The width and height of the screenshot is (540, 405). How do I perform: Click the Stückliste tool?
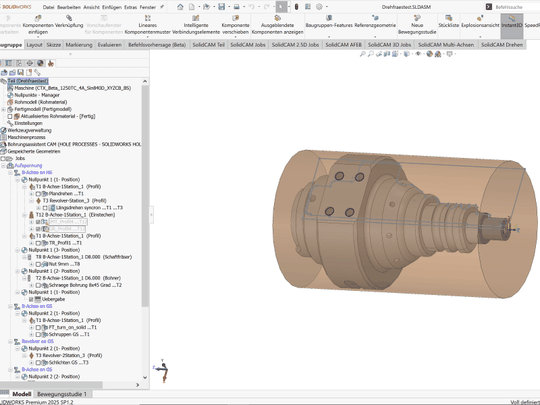(448, 21)
